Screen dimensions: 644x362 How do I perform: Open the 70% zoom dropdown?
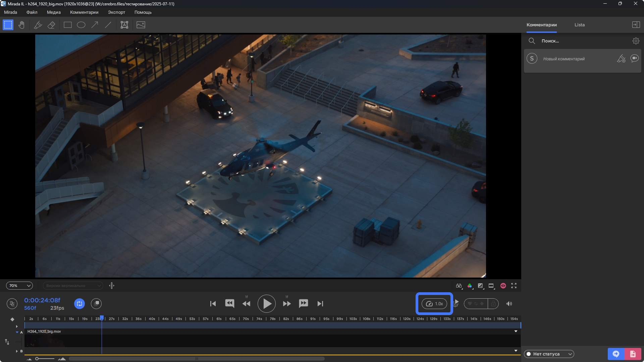[x=19, y=286]
